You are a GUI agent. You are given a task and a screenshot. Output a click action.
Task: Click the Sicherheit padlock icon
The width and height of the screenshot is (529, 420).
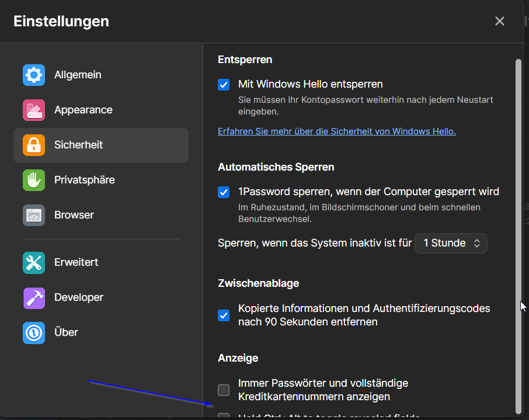point(34,145)
